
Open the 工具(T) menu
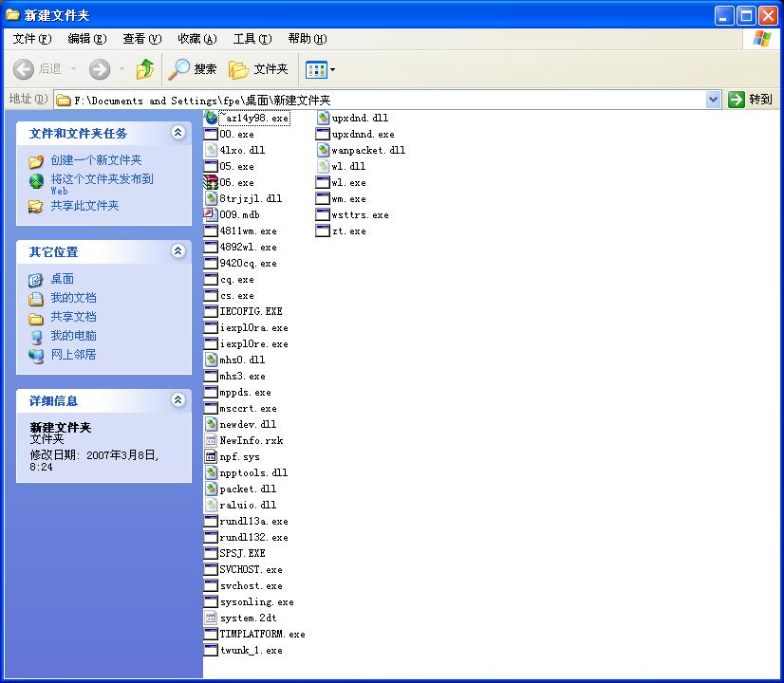coord(252,39)
